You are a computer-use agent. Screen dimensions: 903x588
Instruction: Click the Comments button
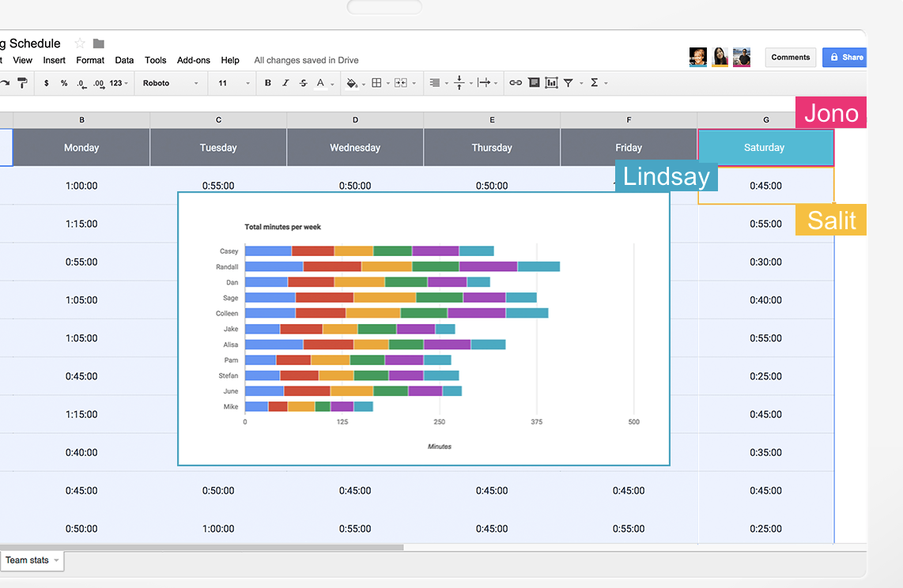[x=791, y=57]
